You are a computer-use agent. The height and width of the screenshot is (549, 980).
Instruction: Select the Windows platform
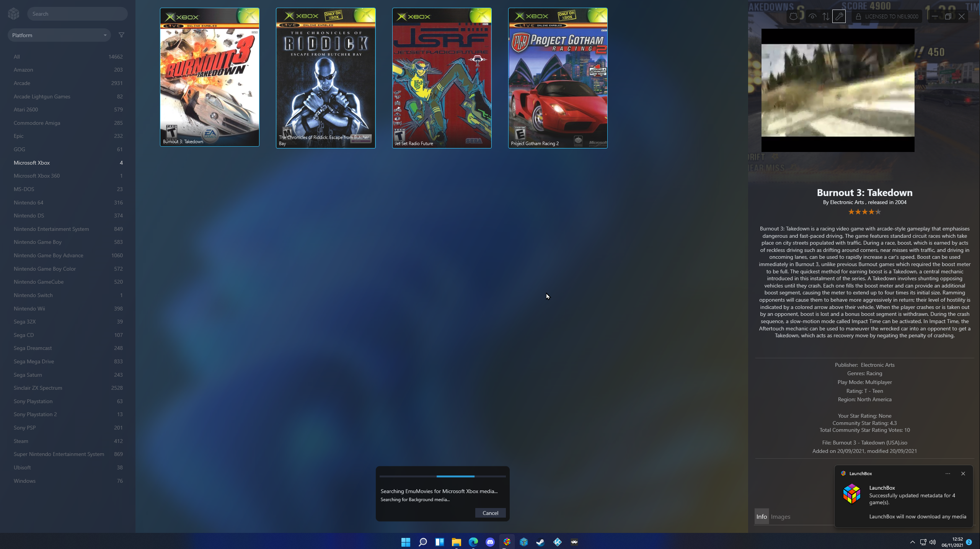(x=68, y=481)
